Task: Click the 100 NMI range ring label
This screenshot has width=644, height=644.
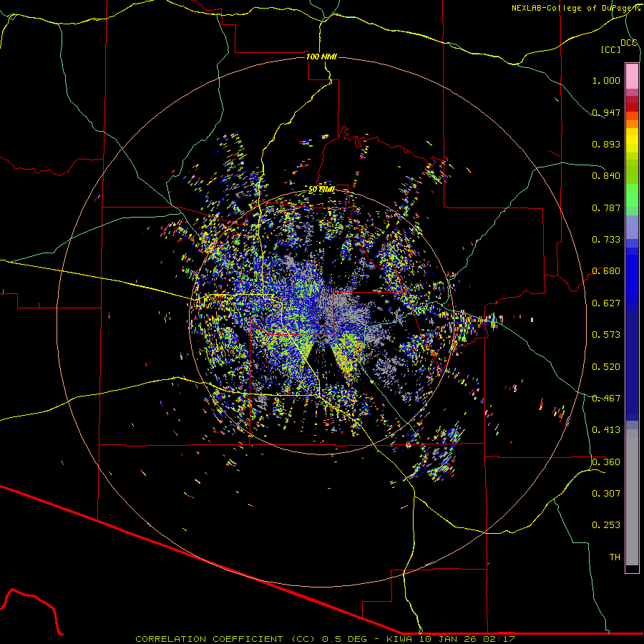Action: (x=321, y=57)
